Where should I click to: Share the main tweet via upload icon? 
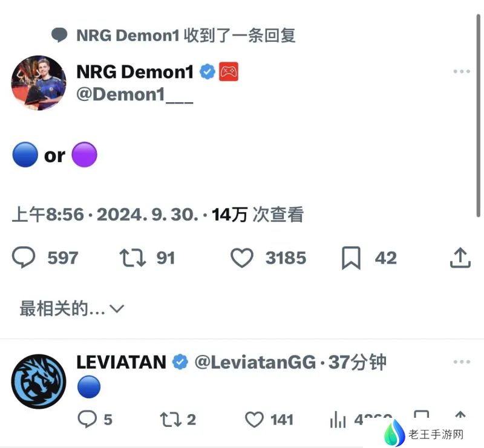click(460, 258)
